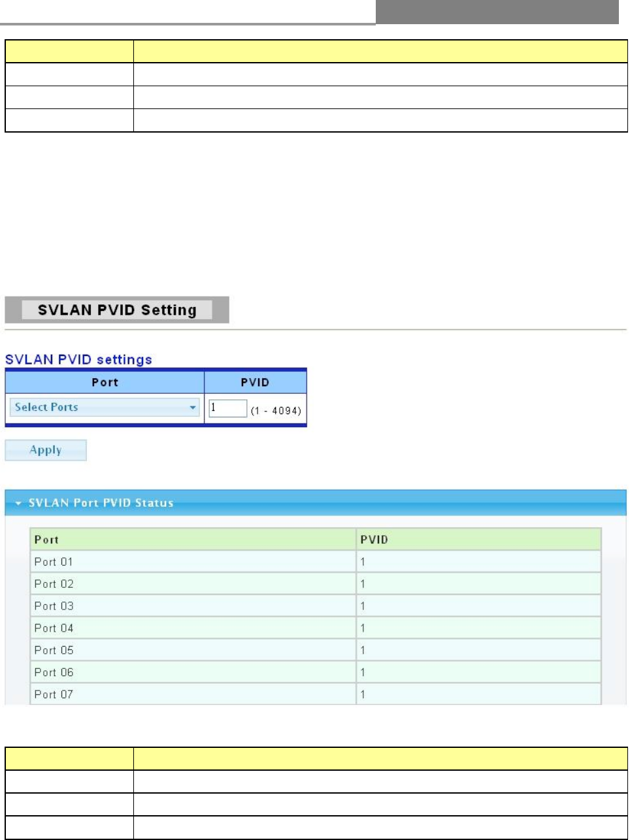
Task: Select the Port 03 row
Action: click(316, 606)
